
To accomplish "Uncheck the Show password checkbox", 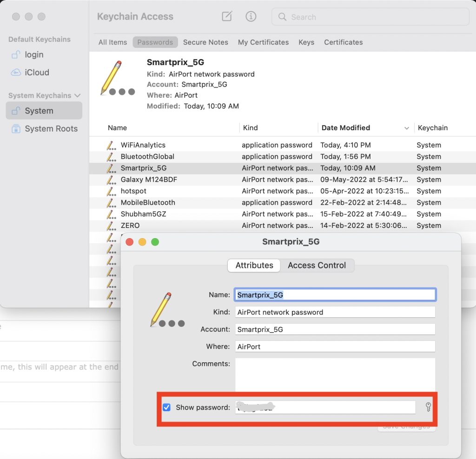I will coord(166,407).
